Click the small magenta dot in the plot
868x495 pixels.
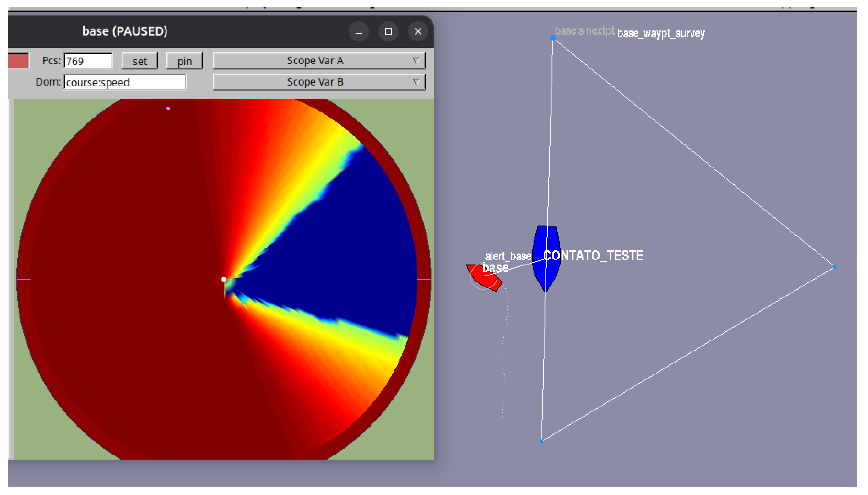point(168,109)
